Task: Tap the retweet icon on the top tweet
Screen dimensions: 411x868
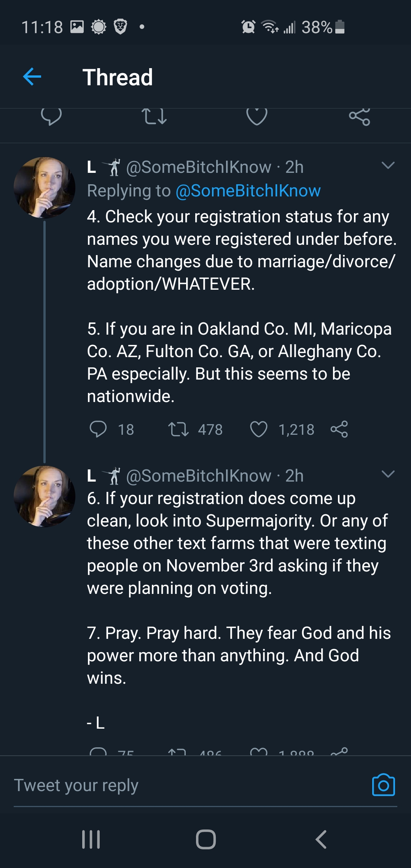Action: tap(154, 116)
